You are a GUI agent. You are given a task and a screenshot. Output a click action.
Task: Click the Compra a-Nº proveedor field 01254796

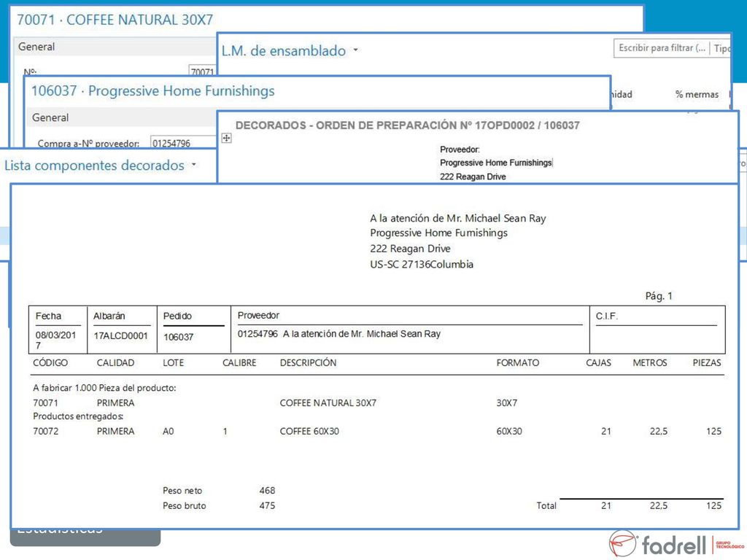click(183, 143)
